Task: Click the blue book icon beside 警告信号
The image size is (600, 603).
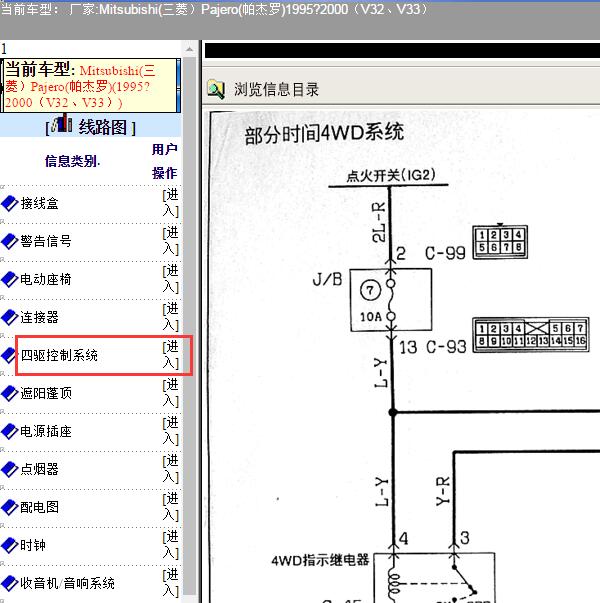Action: click(10, 242)
